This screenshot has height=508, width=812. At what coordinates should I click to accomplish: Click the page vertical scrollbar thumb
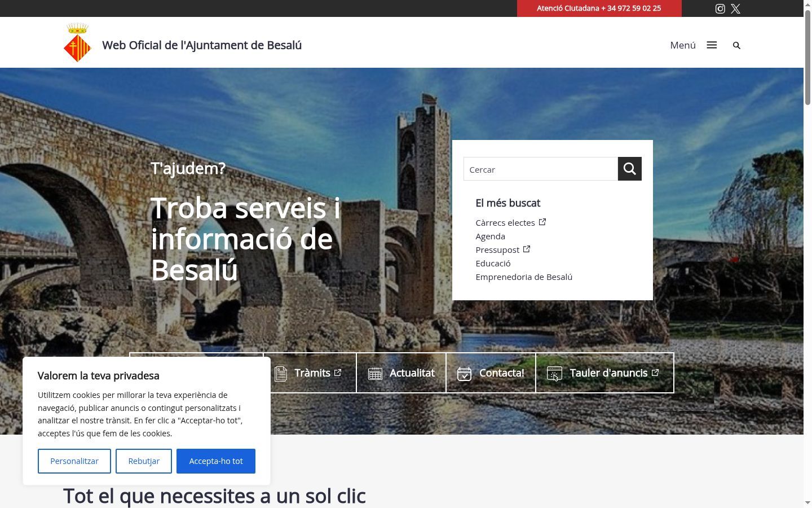pos(807,56)
